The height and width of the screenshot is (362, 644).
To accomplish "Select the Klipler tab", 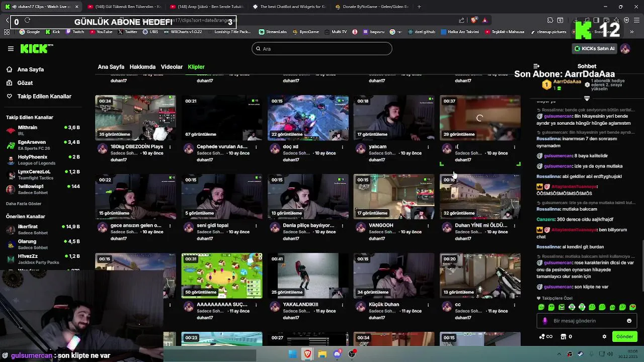I will [196, 67].
